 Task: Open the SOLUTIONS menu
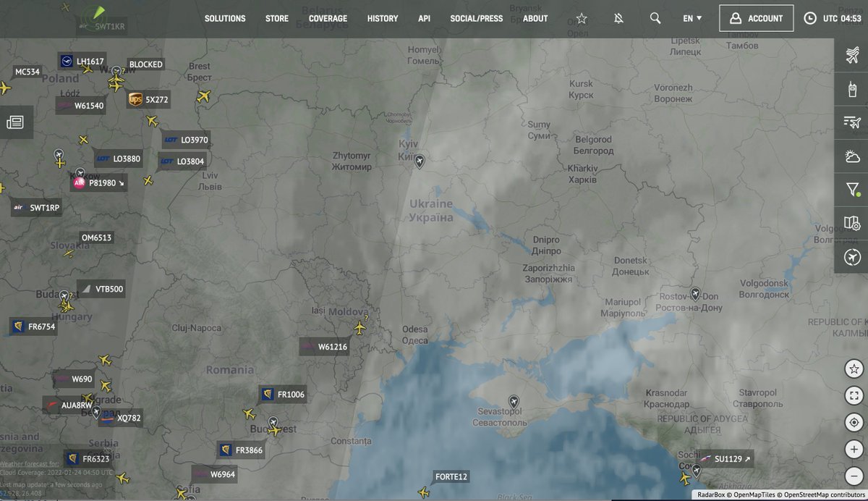coord(225,18)
